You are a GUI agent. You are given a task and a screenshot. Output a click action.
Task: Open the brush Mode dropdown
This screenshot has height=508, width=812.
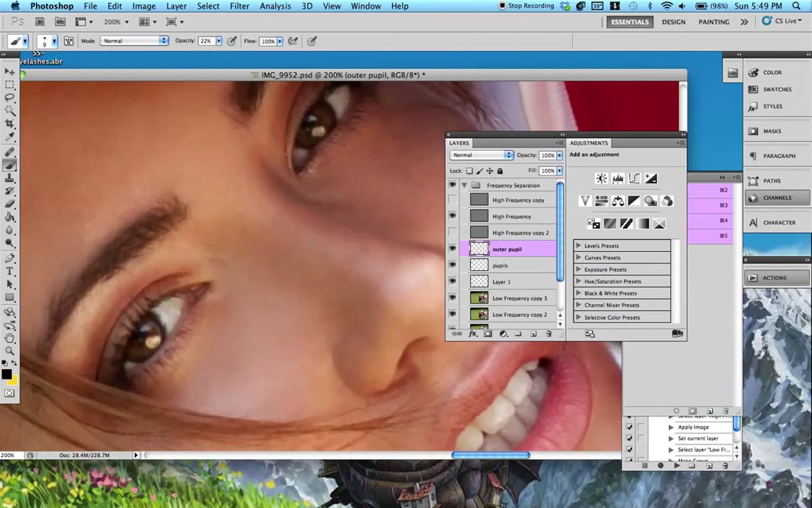tap(134, 41)
